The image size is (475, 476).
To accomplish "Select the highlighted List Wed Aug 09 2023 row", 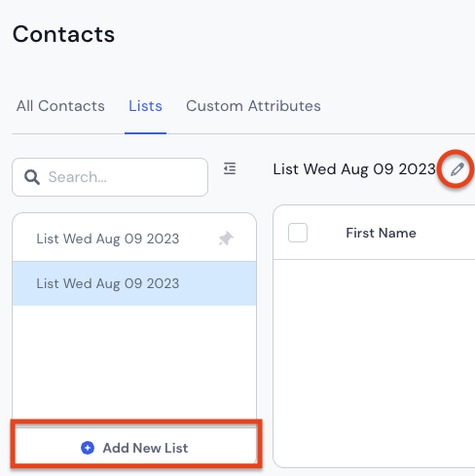I will (x=134, y=283).
